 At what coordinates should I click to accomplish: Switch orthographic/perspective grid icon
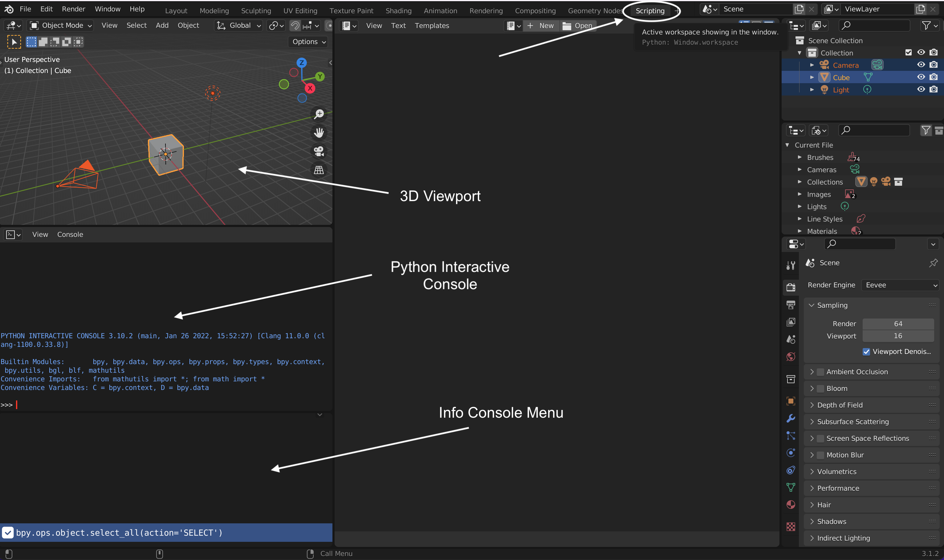coord(319,170)
